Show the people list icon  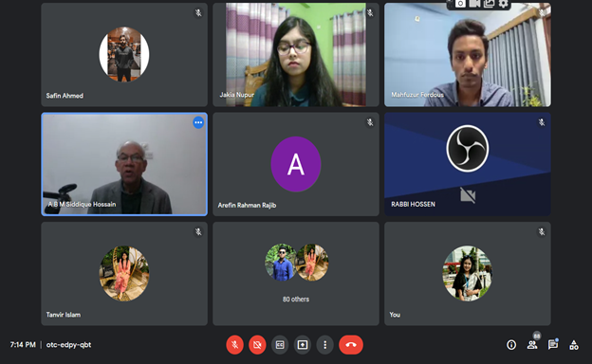click(x=532, y=345)
